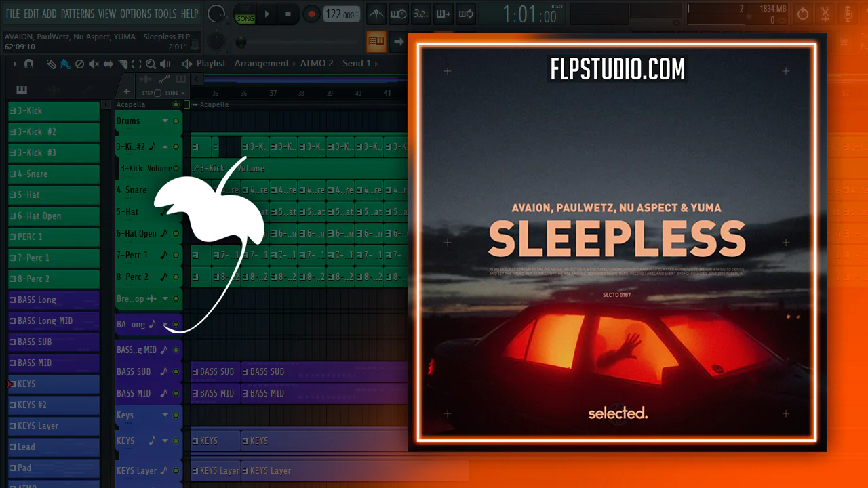
Task: Click the right arrow icon beside keyboard button
Action: pyautogui.click(x=399, y=41)
